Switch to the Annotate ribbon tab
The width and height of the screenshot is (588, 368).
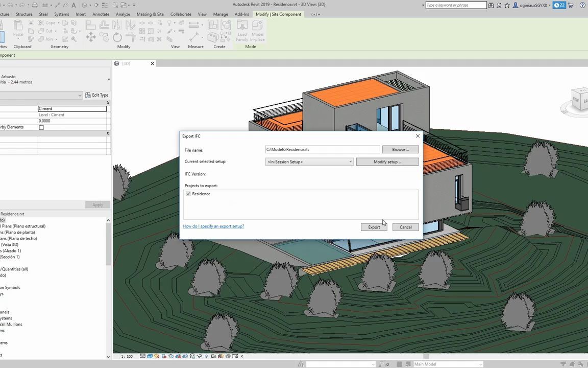click(101, 14)
